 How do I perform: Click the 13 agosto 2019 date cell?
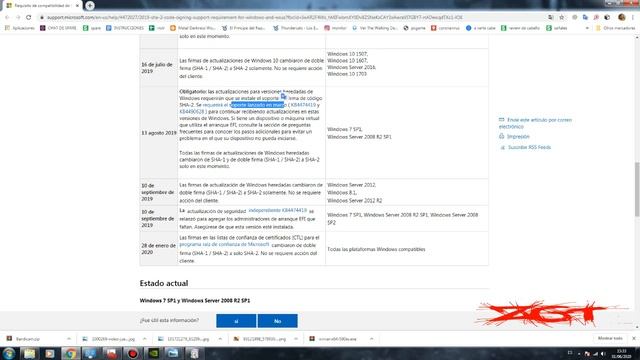tap(159, 133)
